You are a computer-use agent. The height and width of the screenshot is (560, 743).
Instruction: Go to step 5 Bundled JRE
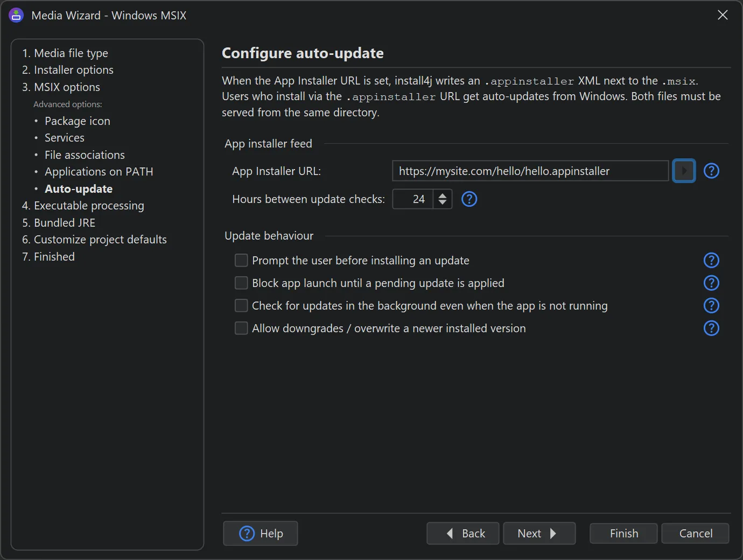pyautogui.click(x=59, y=223)
